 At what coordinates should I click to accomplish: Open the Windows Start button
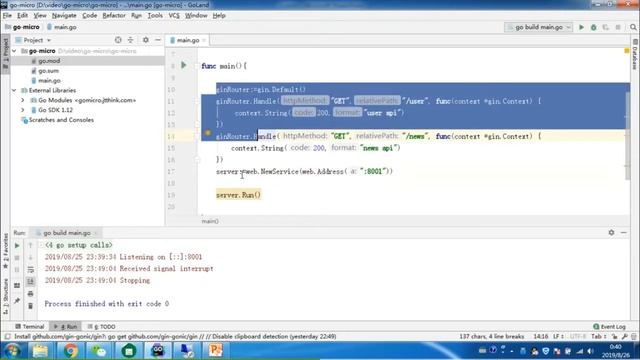pos(12,351)
